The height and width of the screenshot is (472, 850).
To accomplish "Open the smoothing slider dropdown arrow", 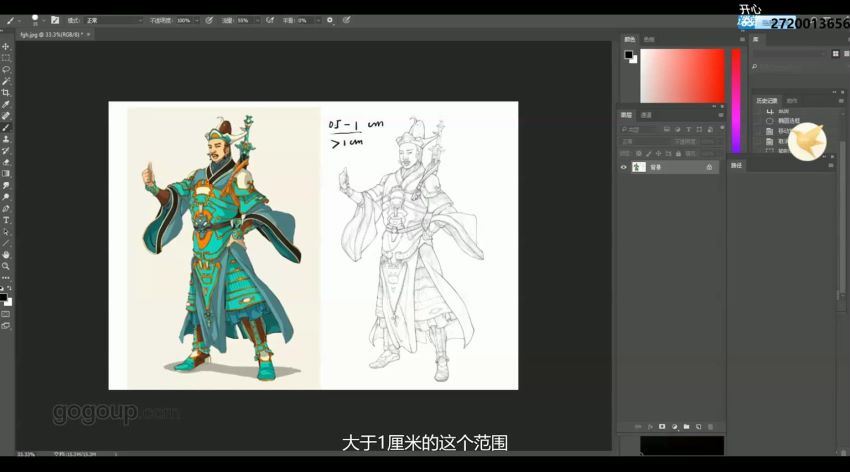I will pyautogui.click(x=318, y=21).
